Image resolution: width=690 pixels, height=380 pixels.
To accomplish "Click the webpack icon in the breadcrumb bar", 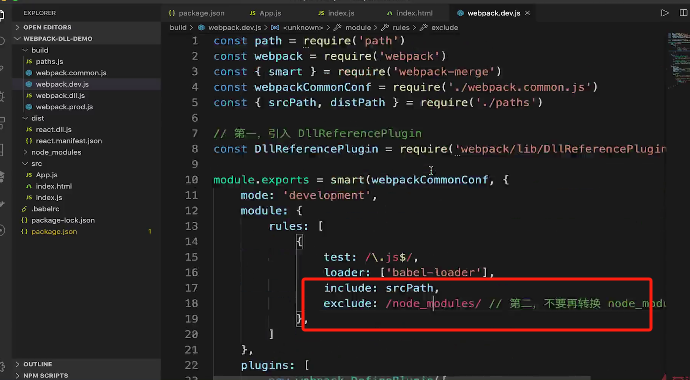I will 202,28.
